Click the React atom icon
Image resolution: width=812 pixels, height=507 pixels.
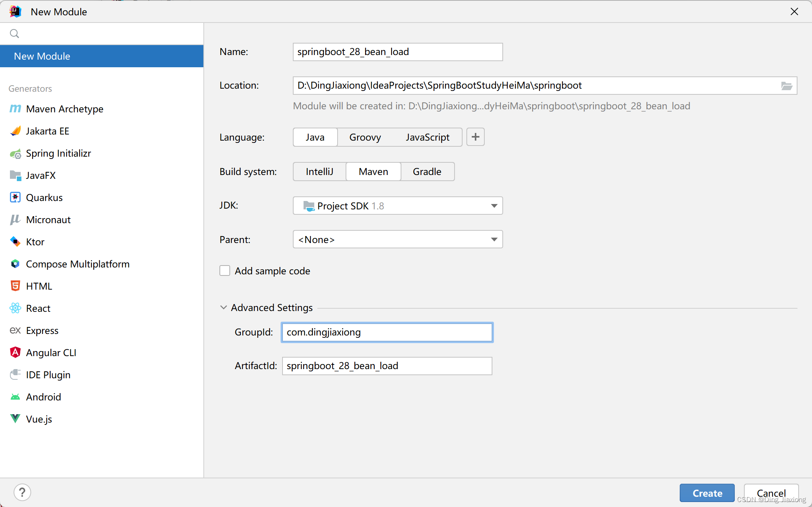point(15,308)
